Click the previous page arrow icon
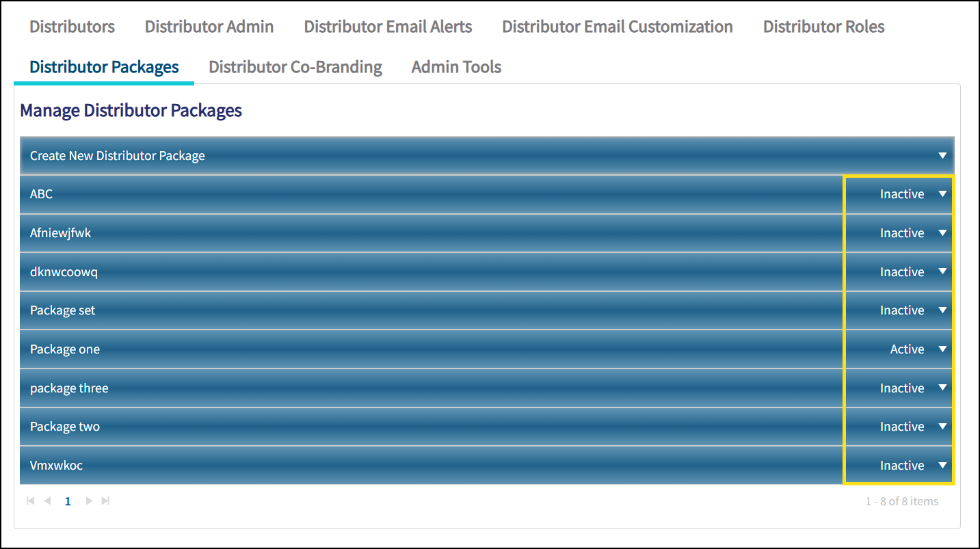The image size is (980, 549). [48, 501]
